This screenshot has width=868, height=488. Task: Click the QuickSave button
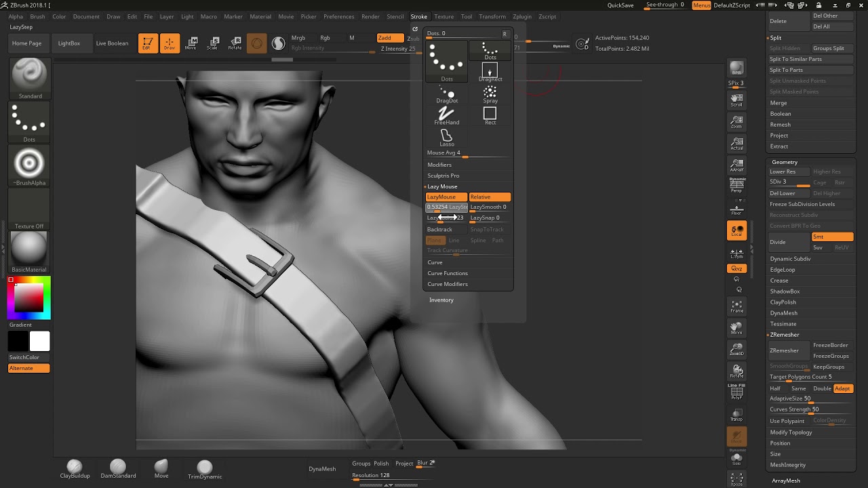click(620, 5)
